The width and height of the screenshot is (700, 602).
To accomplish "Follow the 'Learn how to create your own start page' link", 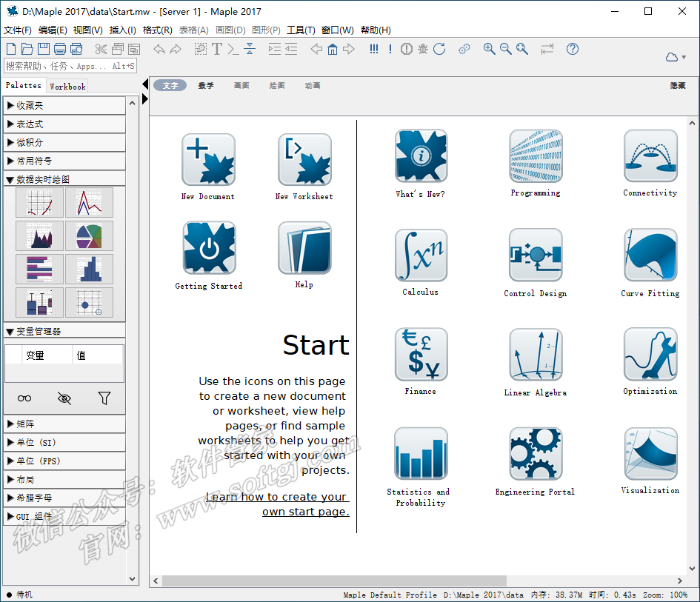I will (277, 504).
